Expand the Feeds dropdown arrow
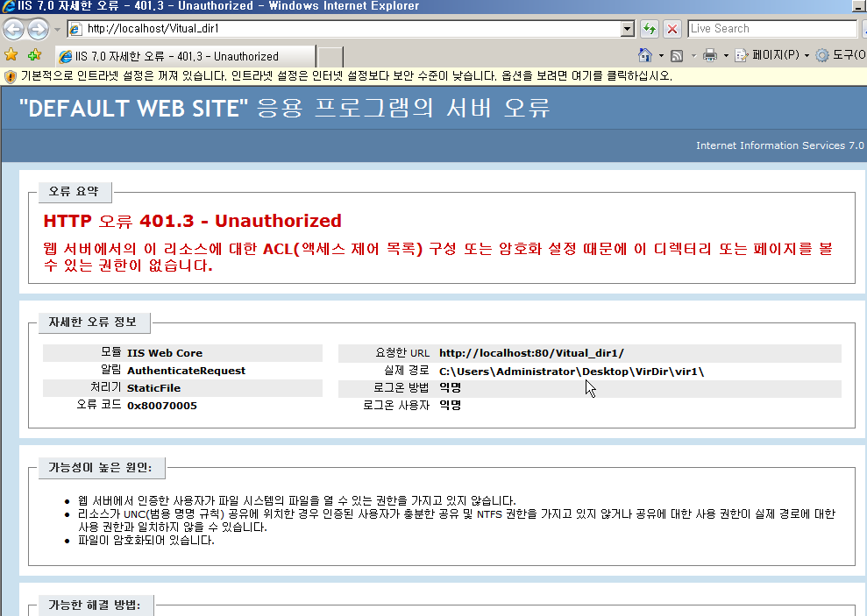This screenshot has width=867, height=616. [x=693, y=56]
